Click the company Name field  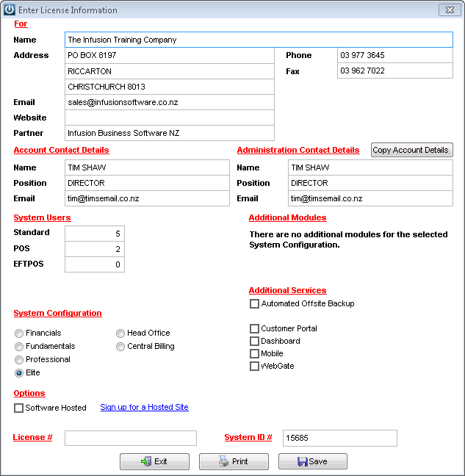(x=259, y=40)
